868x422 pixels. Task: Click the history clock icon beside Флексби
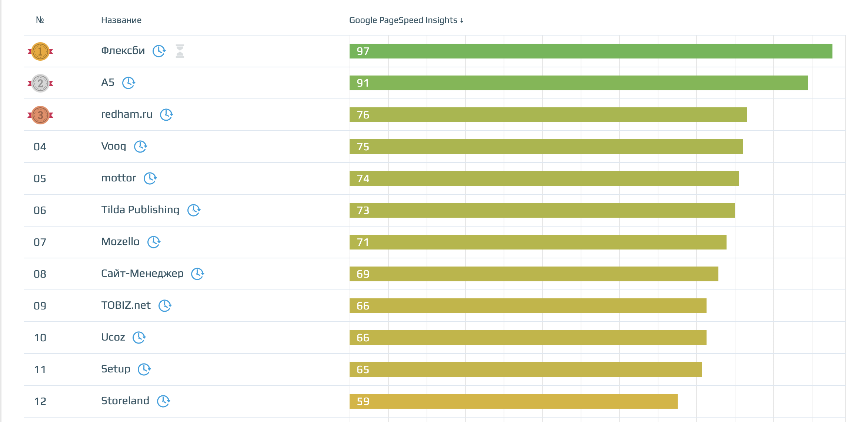click(x=159, y=51)
